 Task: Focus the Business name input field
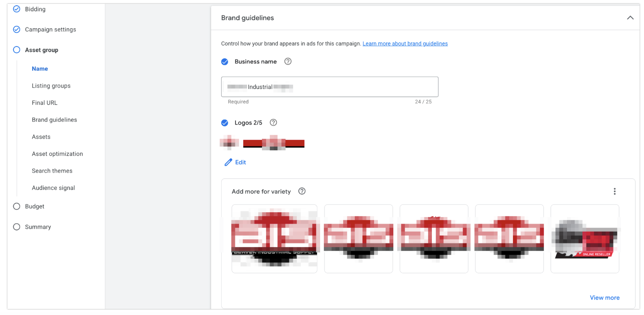[330, 87]
